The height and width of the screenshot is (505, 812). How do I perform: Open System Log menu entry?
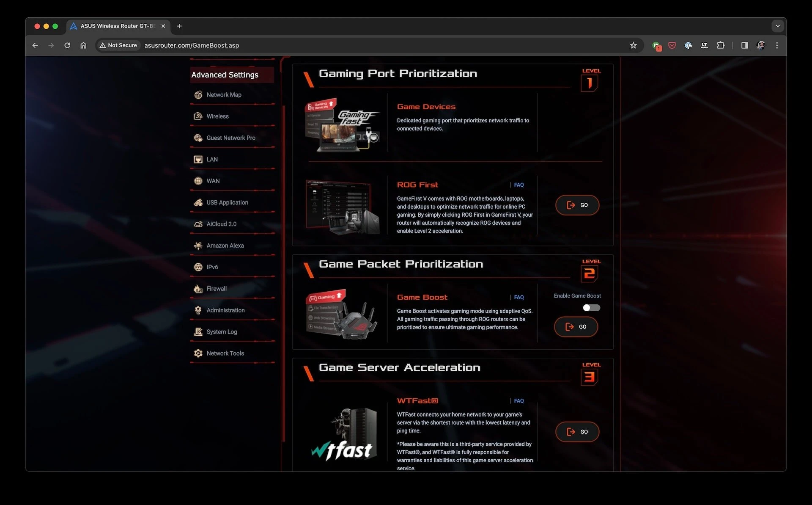click(x=232, y=332)
